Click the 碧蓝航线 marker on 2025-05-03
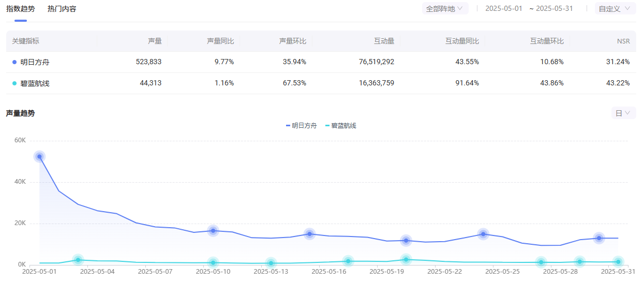644x281 pixels. (x=78, y=260)
